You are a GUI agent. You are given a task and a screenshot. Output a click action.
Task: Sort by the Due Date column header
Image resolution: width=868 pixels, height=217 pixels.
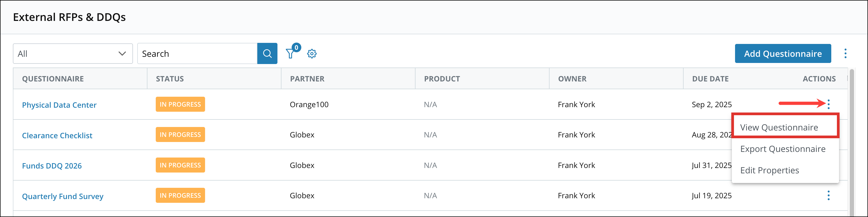point(710,79)
